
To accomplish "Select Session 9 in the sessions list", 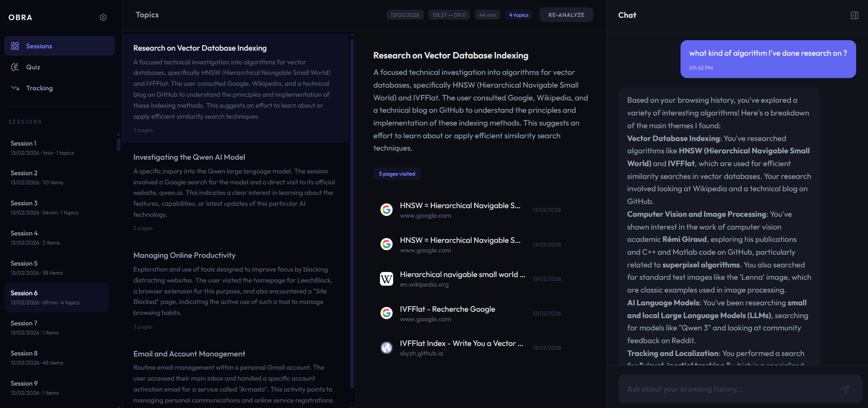I will [57, 387].
